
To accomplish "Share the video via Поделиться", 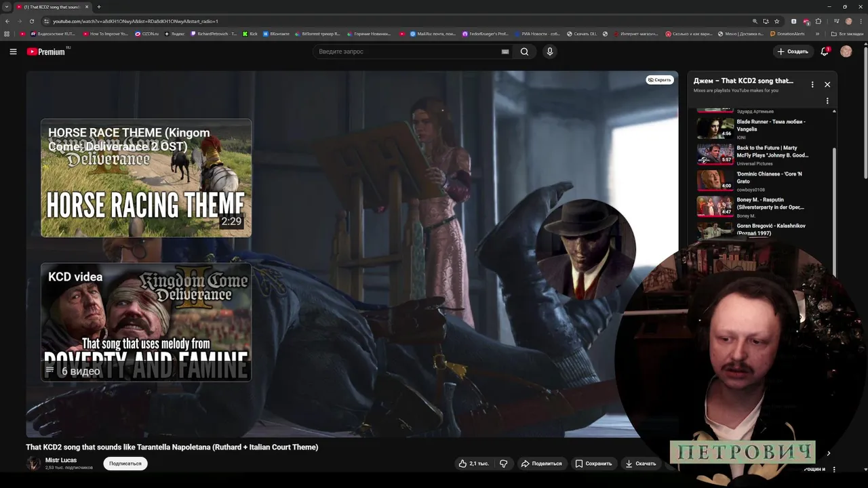I will click(542, 464).
